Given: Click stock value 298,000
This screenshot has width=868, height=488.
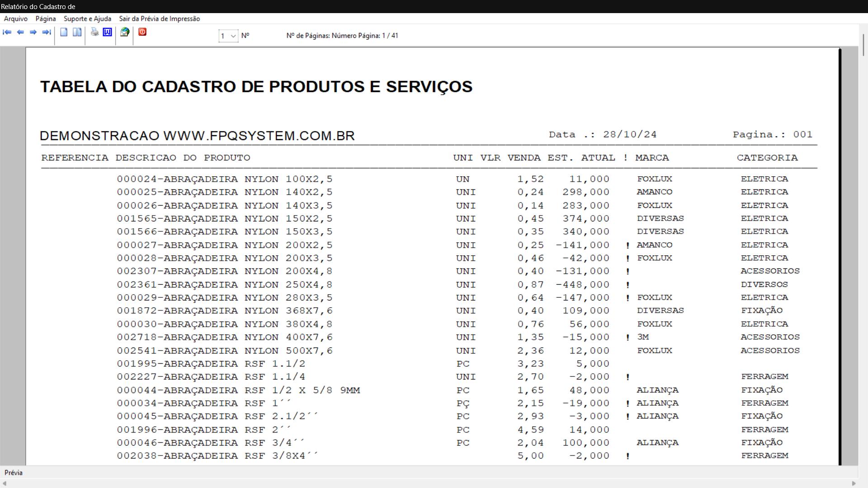Looking at the screenshot, I should click(x=586, y=192).
